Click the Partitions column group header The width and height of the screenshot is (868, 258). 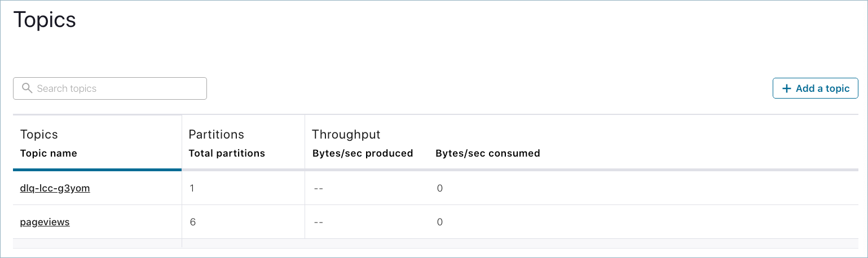pyautogui.click(x=216, y=135)
